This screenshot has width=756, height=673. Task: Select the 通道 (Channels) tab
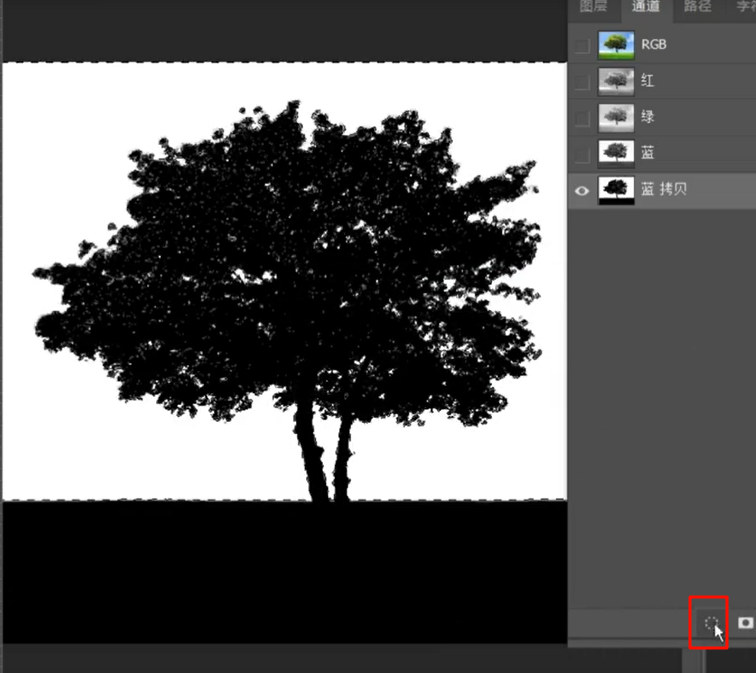click(645, 7)
